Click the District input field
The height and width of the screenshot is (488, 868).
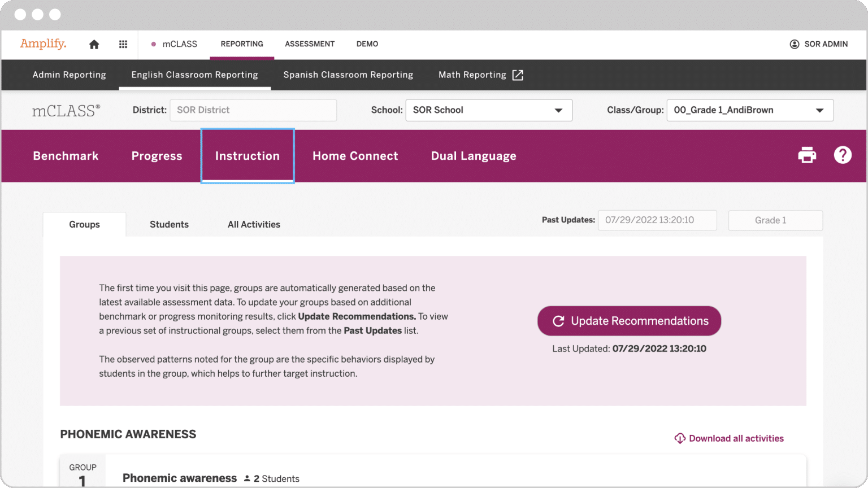tap(253, 110)
